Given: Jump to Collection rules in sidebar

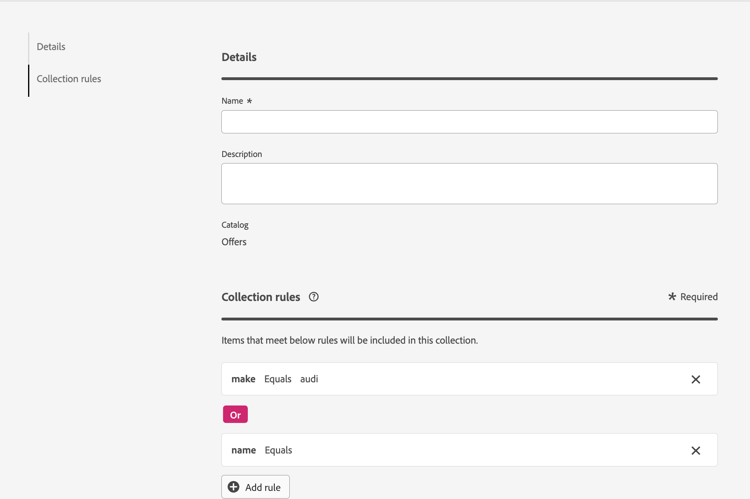Looking at the screenshot, I should click(x=69, y=79).
